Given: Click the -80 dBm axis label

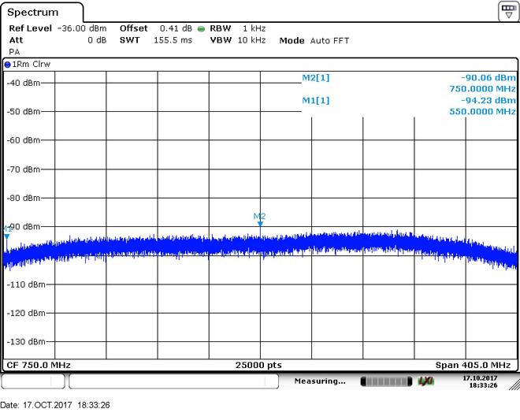Looking at the screenshot, I should [x=24, y=198].
